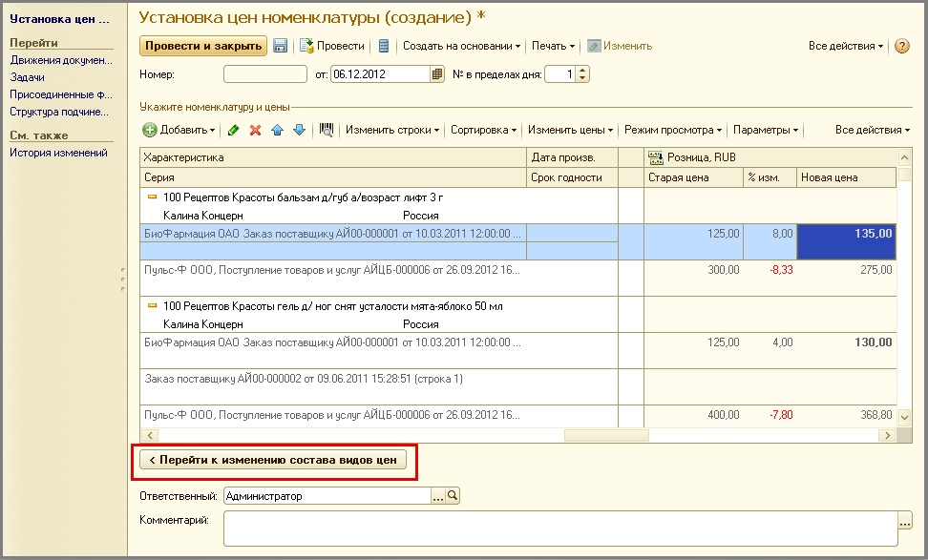Select the new price cell 368,80
Viewport: 928px width, 560px height.
[x=846, y=416]
